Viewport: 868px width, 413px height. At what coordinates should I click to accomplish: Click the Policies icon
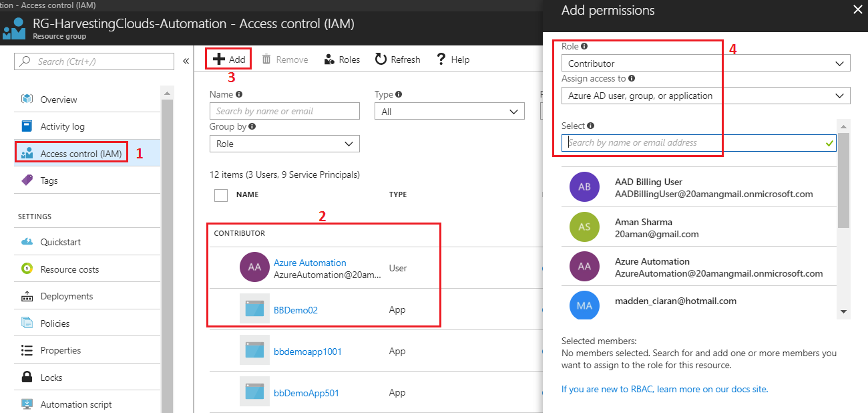coord(27,323)
